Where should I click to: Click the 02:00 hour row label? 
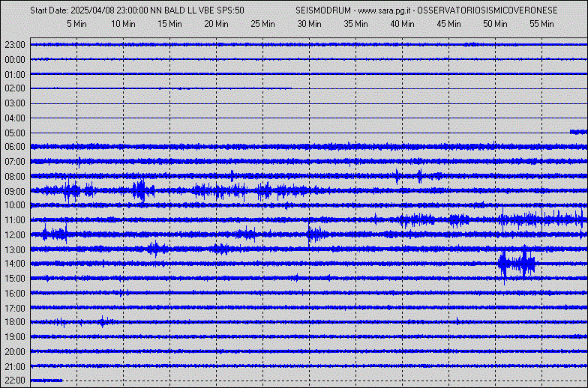tap(15, 88)
